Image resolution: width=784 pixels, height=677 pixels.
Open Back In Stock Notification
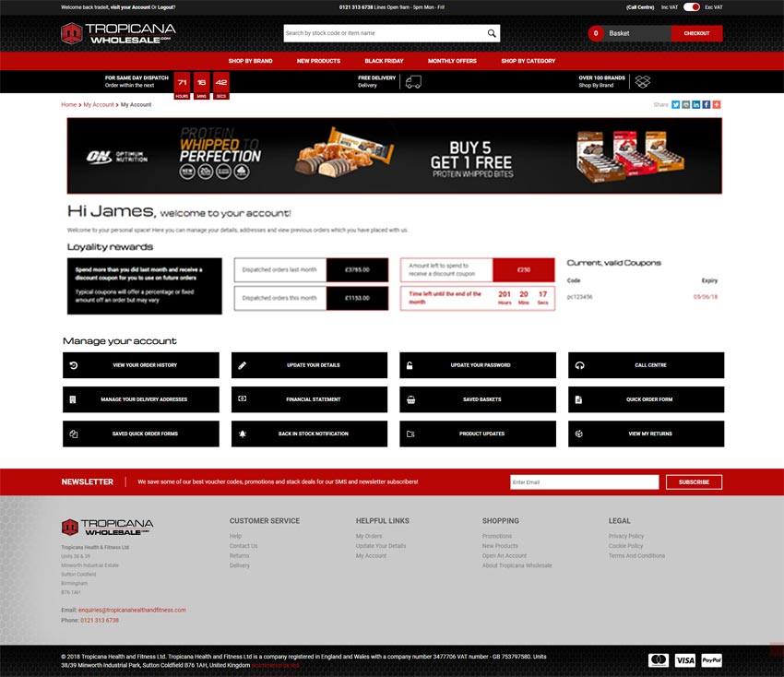[310, 434]
